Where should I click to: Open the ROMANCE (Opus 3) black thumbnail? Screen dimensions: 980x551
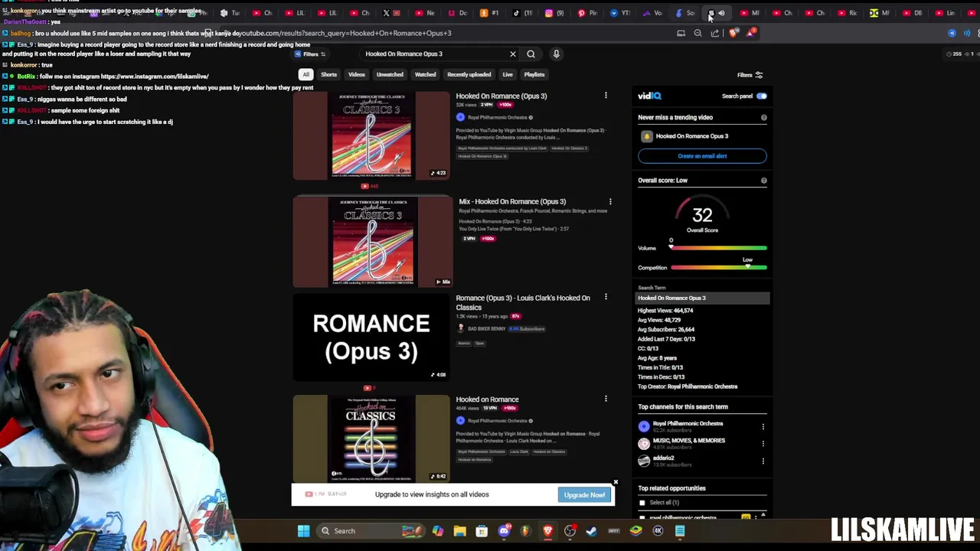tap(371, 337)
